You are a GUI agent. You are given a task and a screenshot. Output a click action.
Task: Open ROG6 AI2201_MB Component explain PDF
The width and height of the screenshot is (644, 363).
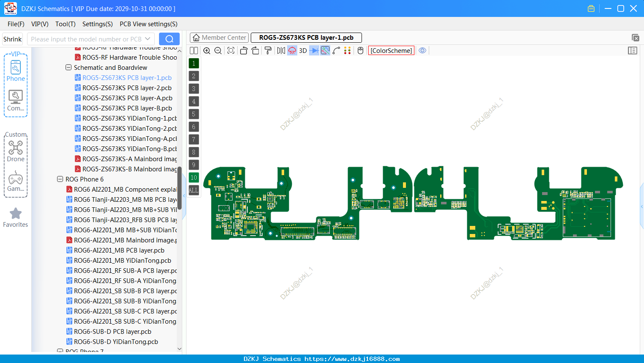tap(125, 190)
